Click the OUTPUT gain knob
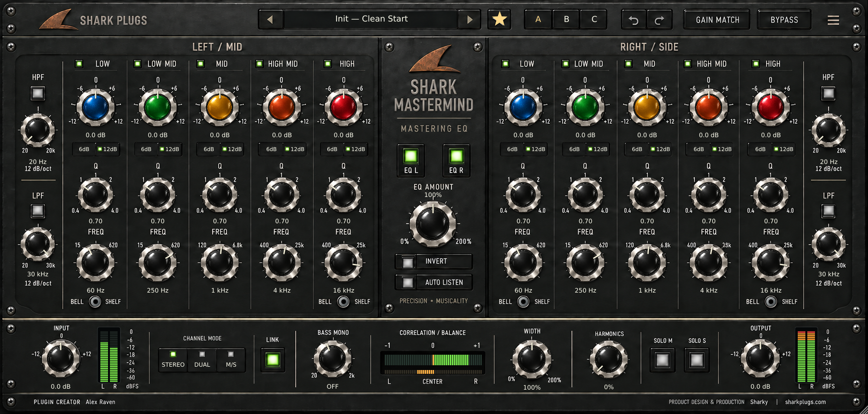The width and height of the screenshot is (868, 414). 760,359
